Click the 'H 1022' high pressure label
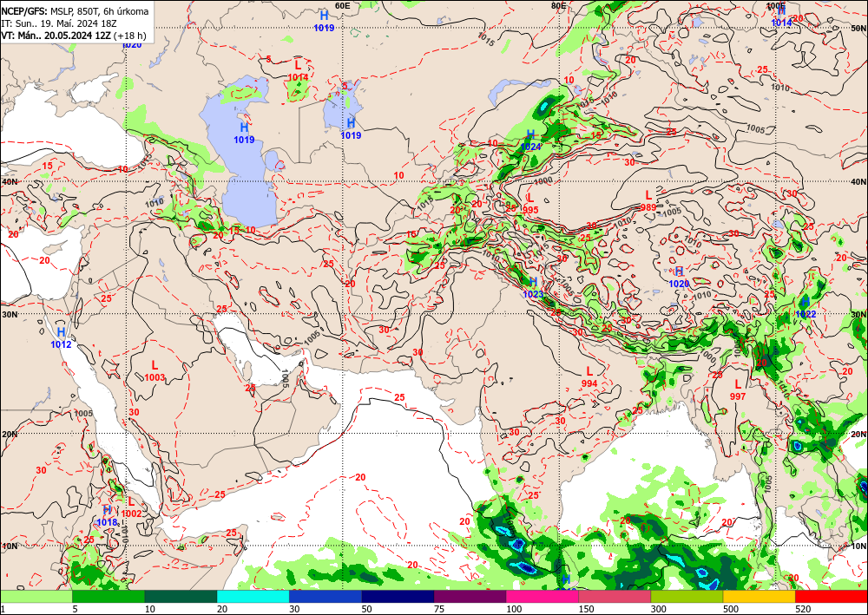This screenshot has width=868, height=615. (806, 308)
